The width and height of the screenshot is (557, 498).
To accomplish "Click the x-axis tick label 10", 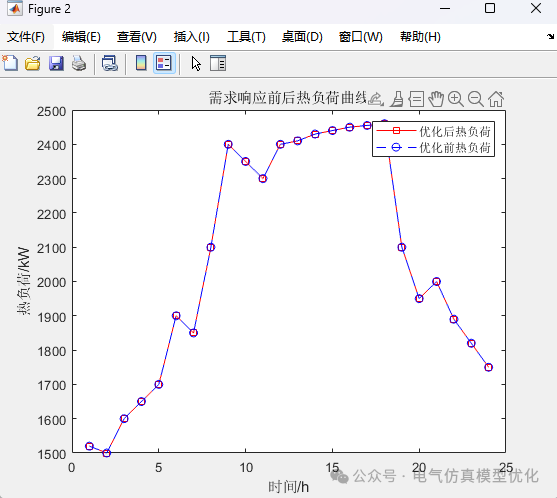I will coord(246,468).
